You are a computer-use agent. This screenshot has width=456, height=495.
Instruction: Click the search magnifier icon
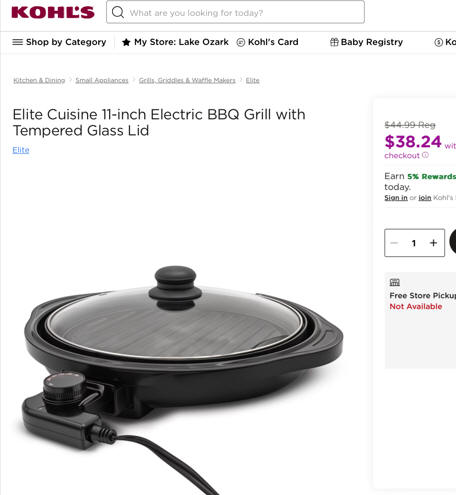tap(118, 13)
